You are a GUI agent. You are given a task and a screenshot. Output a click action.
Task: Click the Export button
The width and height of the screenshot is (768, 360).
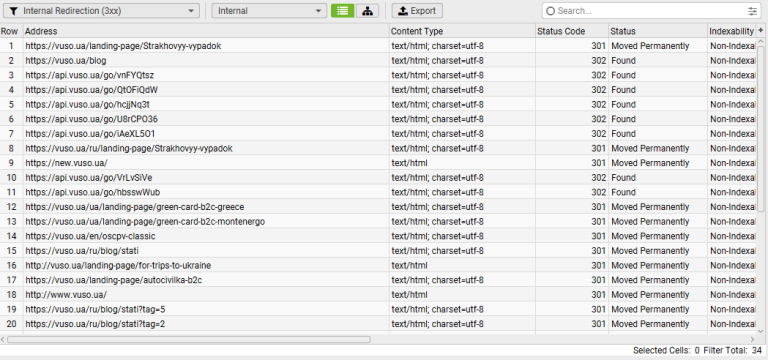(417, 11)
